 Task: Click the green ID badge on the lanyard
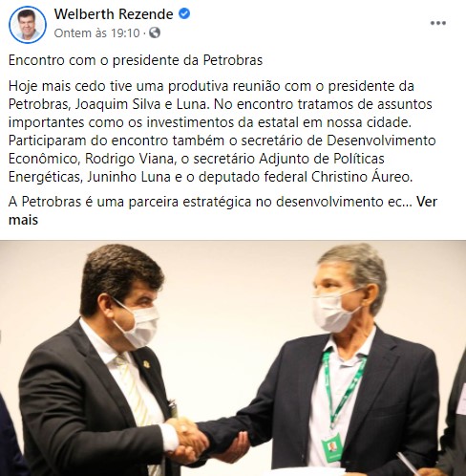pyautogui.click(x=331, y=448)
